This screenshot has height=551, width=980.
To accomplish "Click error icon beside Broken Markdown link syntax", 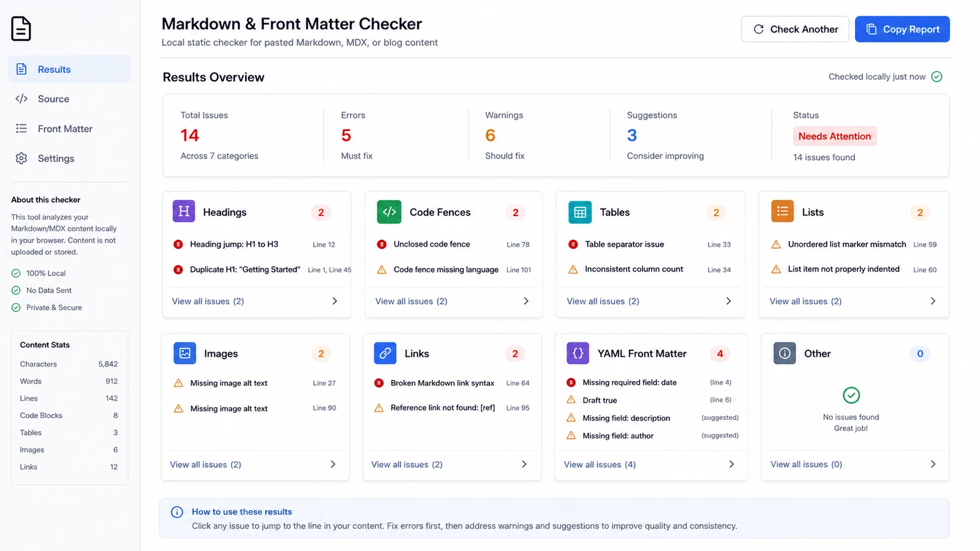I will point(379,383).
